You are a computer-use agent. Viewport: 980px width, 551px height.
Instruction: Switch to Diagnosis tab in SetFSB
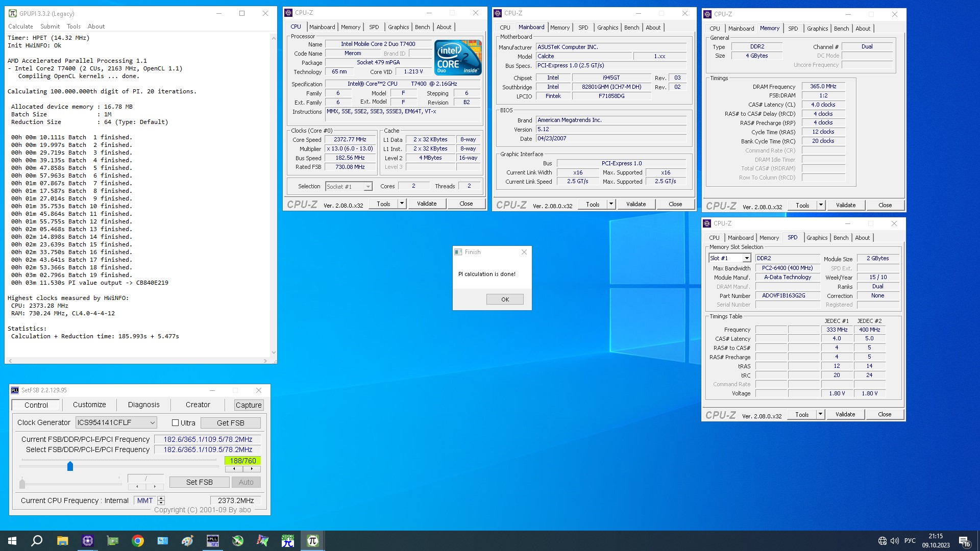[x=143, y=405]
